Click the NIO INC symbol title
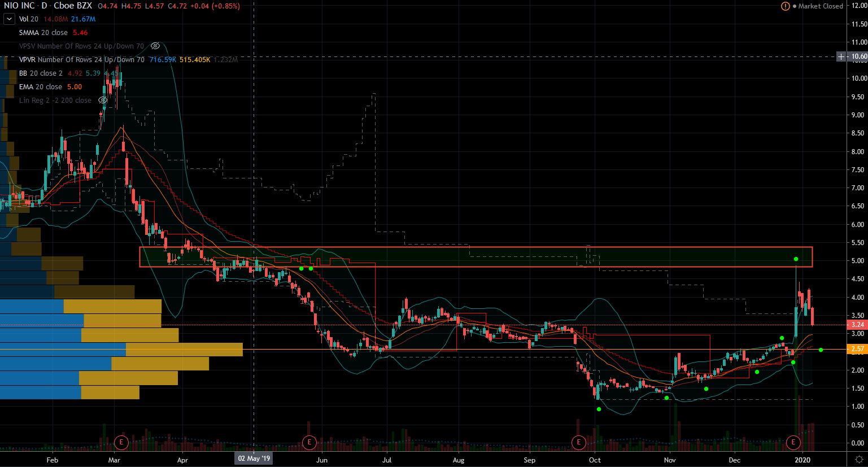868x467 pixels. tap(19, 6)
